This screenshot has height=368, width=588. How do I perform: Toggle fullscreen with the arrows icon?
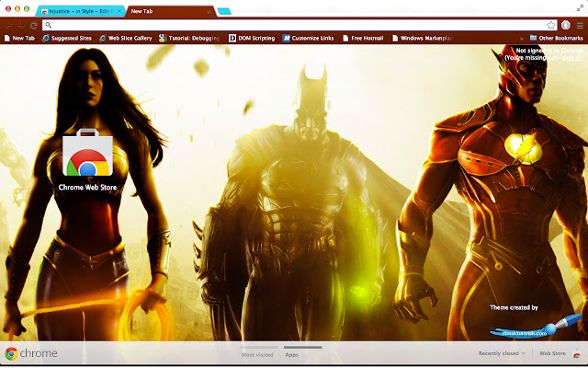580,8
